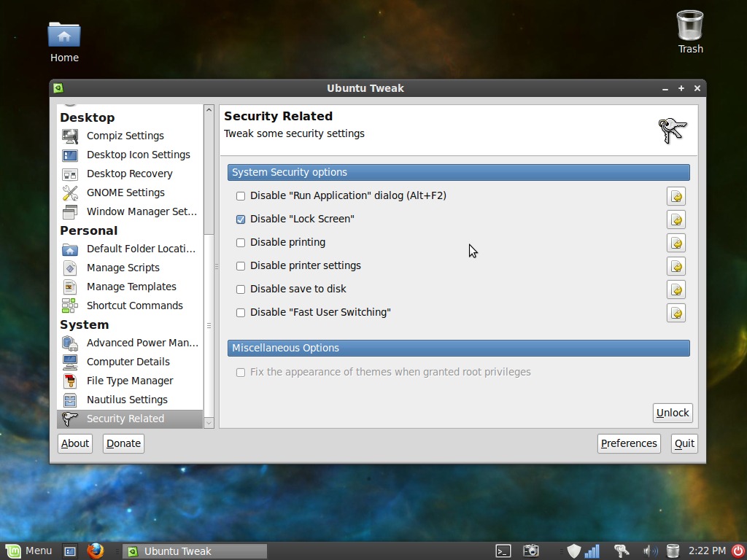Open the shield update icon in tray

[574, 551]
